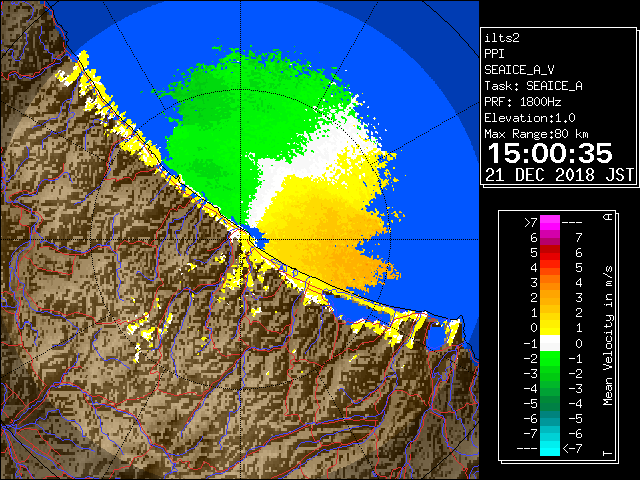This screenshot has height=480, width=640.
Task: Select the "Task: SEAICE_A" line
Action: pos(533,86)
